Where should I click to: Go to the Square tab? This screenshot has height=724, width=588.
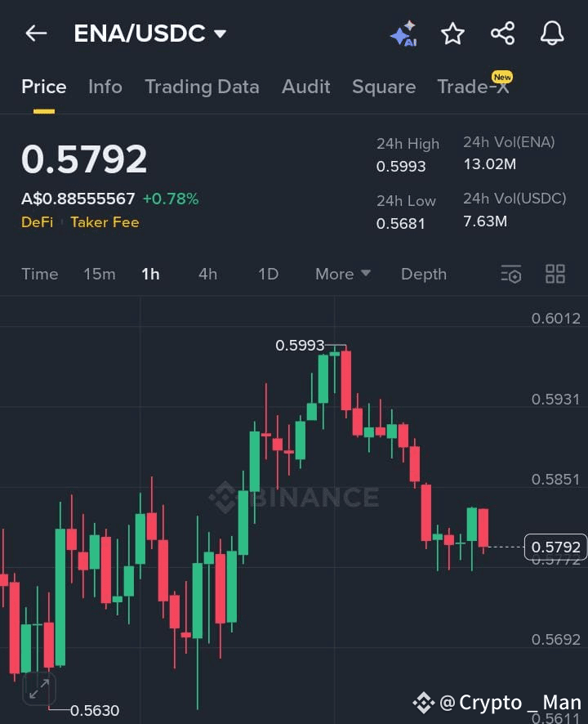tap(384, 87)
